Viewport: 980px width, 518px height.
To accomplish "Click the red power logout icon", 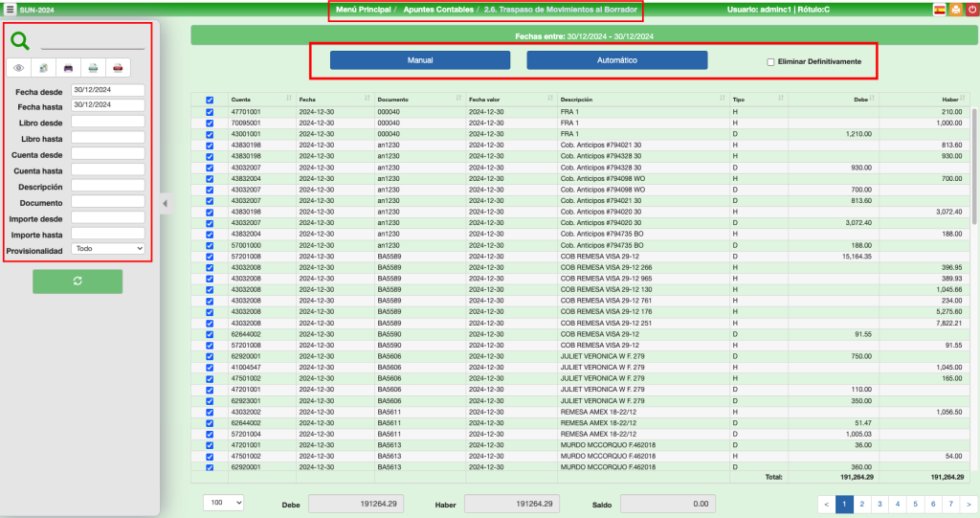I will 970,9.
